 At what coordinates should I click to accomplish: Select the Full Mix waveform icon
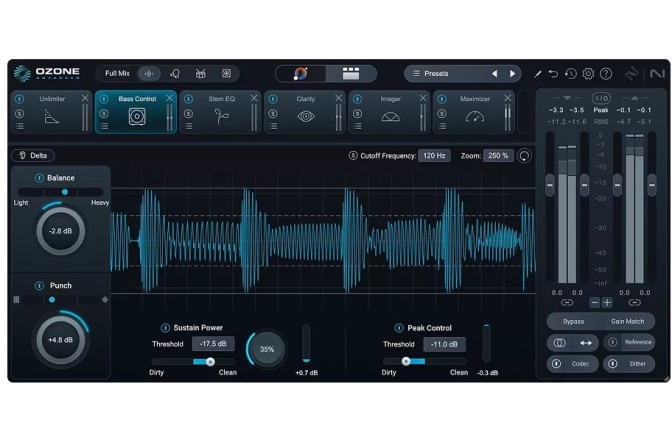tap(149, 74)
